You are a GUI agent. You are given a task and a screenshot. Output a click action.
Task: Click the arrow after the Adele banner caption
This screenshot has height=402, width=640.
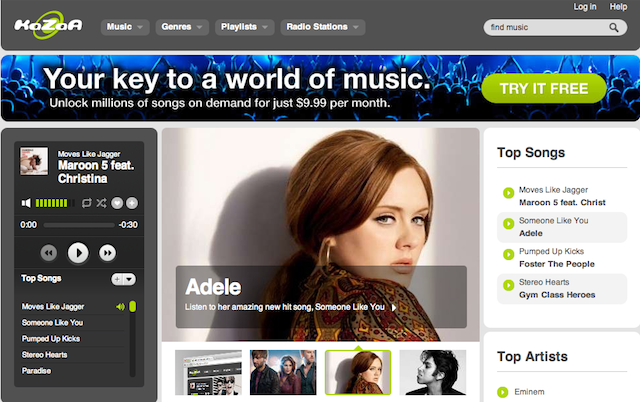394,307
